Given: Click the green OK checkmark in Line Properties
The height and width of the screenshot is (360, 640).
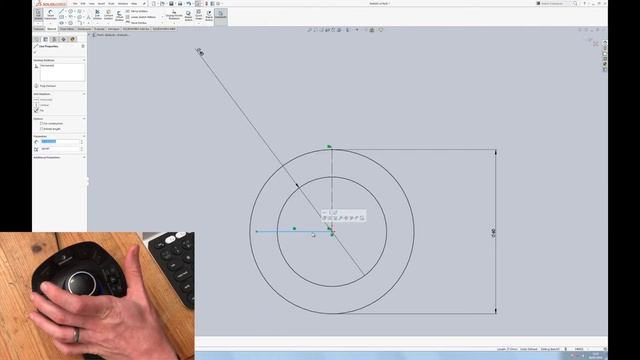Looking at the screenshot, I should 35,52.
